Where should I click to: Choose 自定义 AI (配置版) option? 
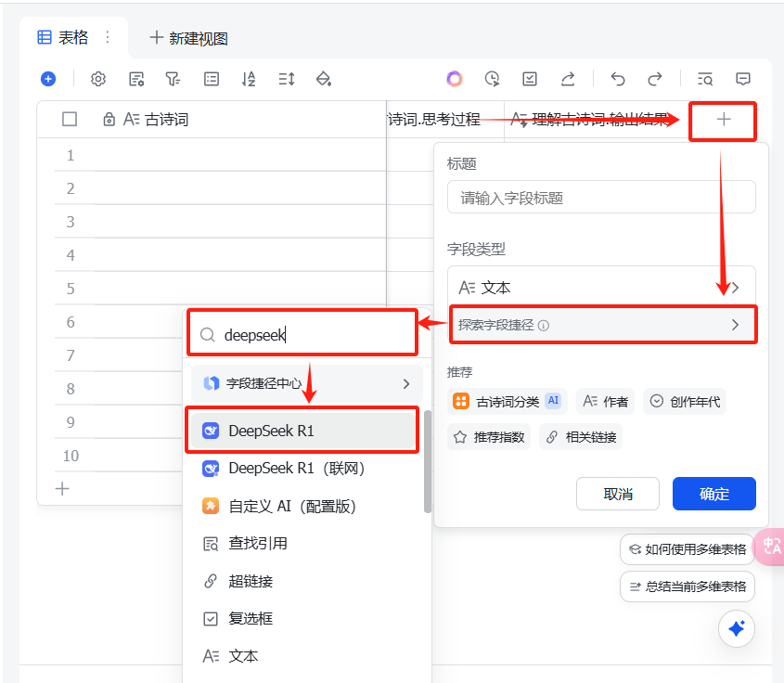tap(302, 506)
